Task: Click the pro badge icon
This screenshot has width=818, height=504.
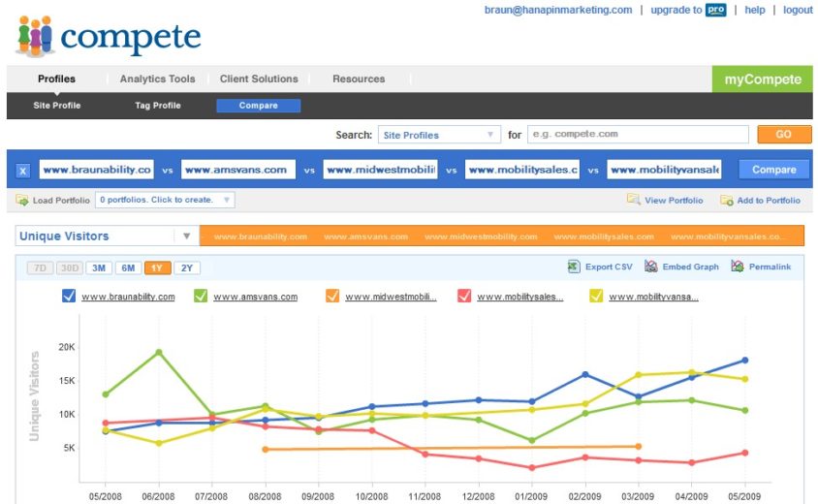Action: coord(715,10)
